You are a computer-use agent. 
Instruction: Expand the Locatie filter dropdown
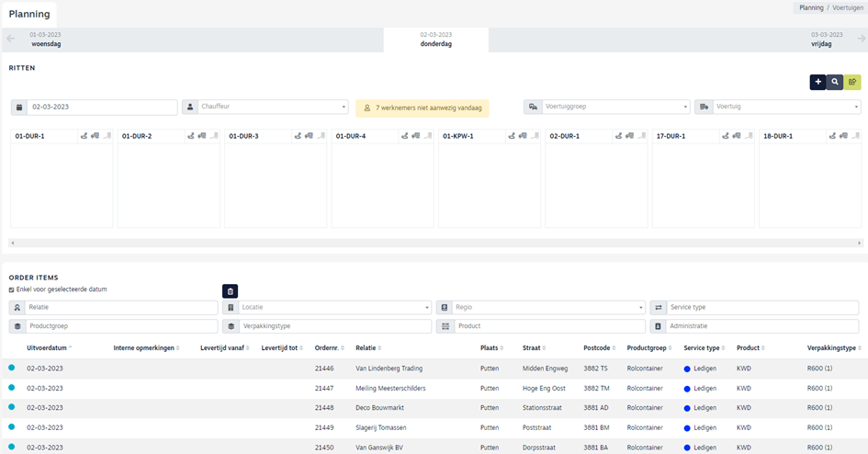(334, 308)
